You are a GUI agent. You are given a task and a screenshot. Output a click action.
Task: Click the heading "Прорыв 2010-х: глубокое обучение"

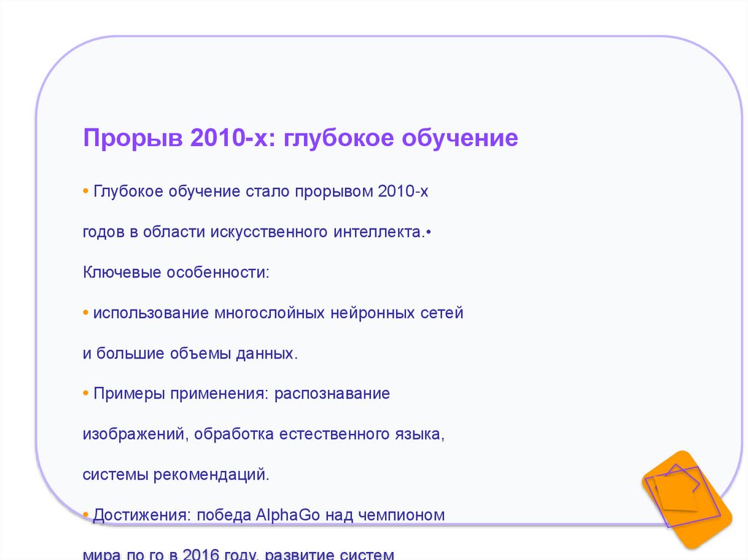click(300, 138)
